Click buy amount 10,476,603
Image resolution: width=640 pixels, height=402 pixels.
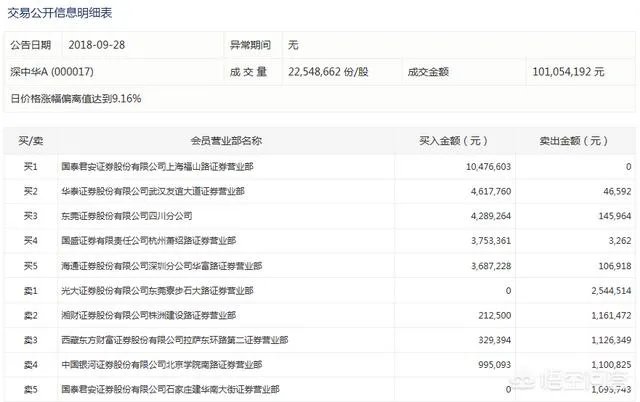(488, 167)
